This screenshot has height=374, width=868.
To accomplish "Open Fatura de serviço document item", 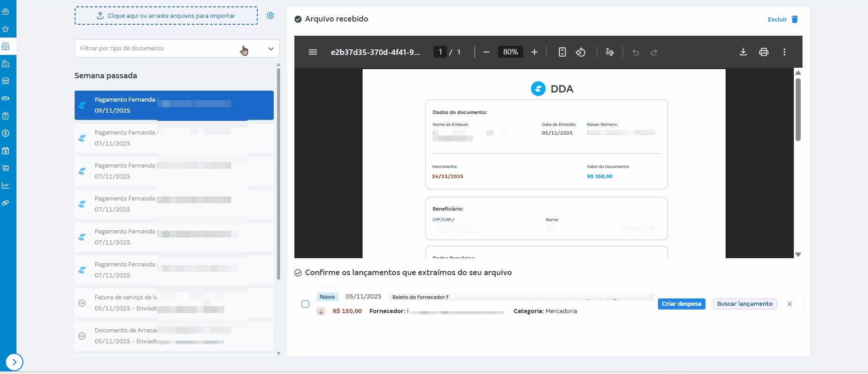I will click(x=174, y=303).
